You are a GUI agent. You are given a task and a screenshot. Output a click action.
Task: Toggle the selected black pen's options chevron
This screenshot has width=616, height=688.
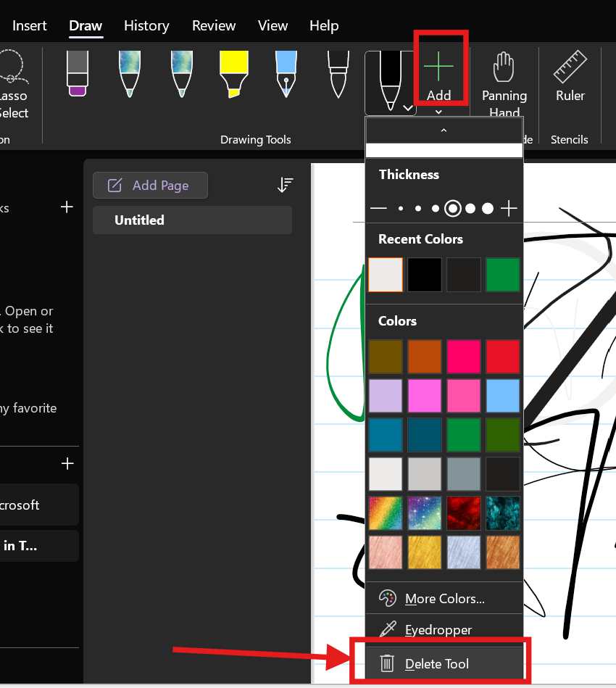pos(408,107)
